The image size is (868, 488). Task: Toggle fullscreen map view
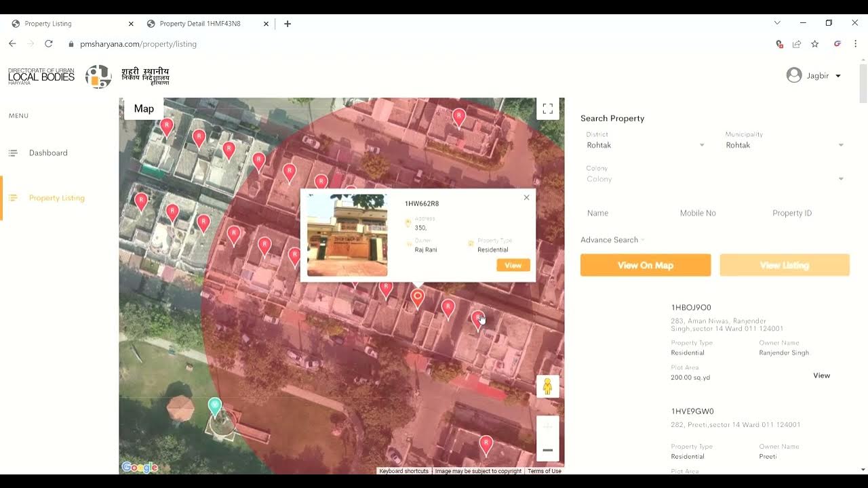click(548, 108)
